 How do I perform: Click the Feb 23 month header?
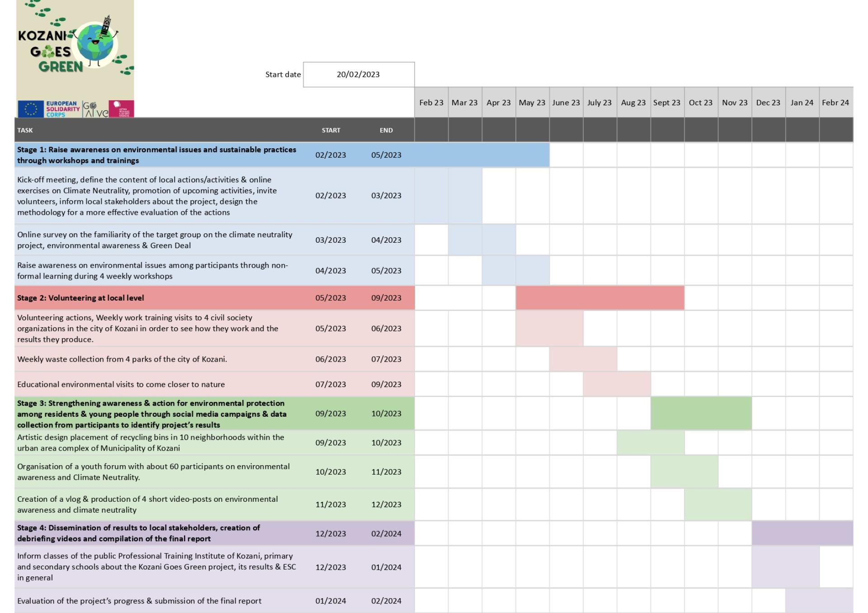[431, 103]
